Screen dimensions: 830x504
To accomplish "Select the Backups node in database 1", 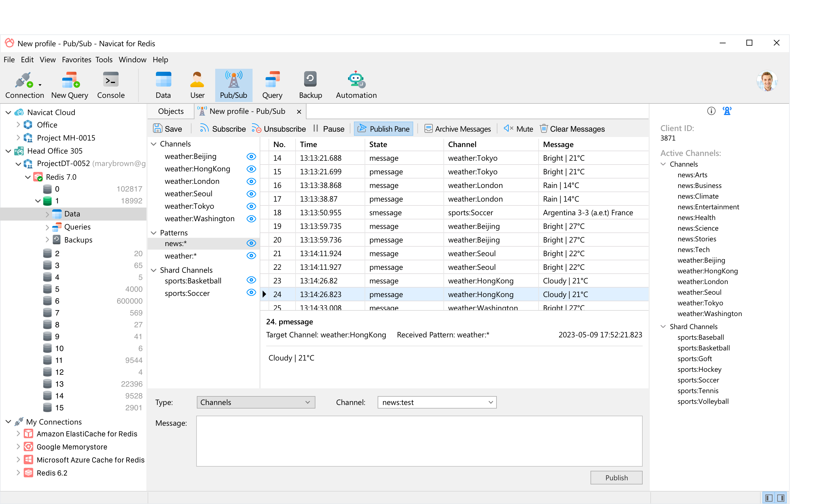I will click(x=78, y=240).
